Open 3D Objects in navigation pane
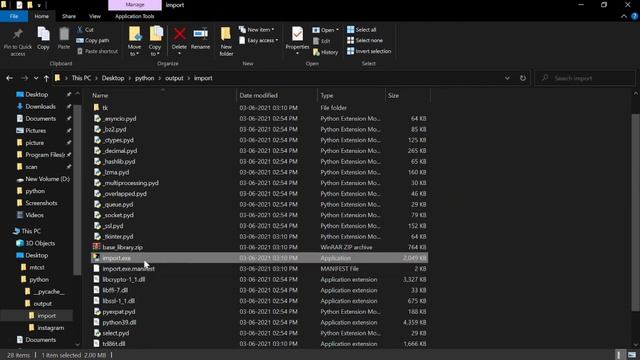This screenshot has height=360, width=640. coord(40,243)
